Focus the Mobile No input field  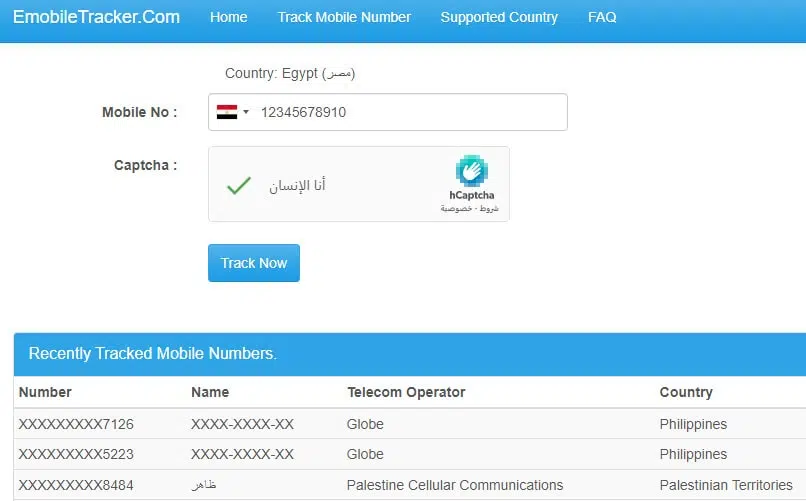(388, 112)
